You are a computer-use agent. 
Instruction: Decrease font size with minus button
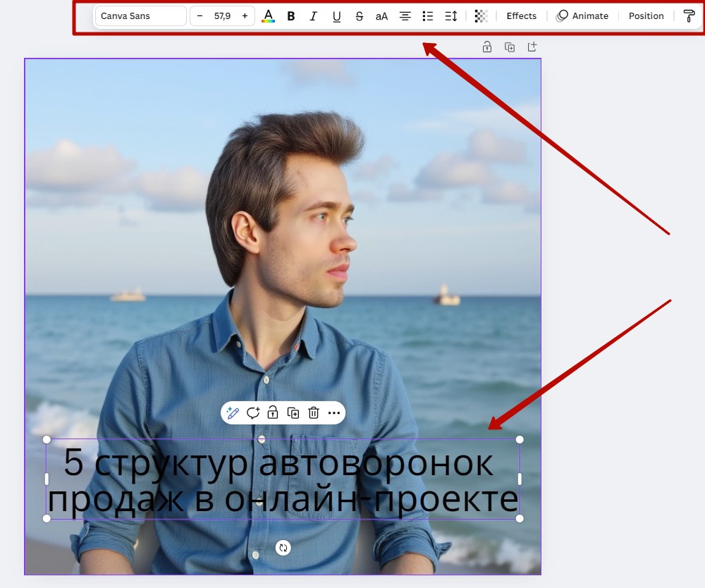tap(200, 16)
